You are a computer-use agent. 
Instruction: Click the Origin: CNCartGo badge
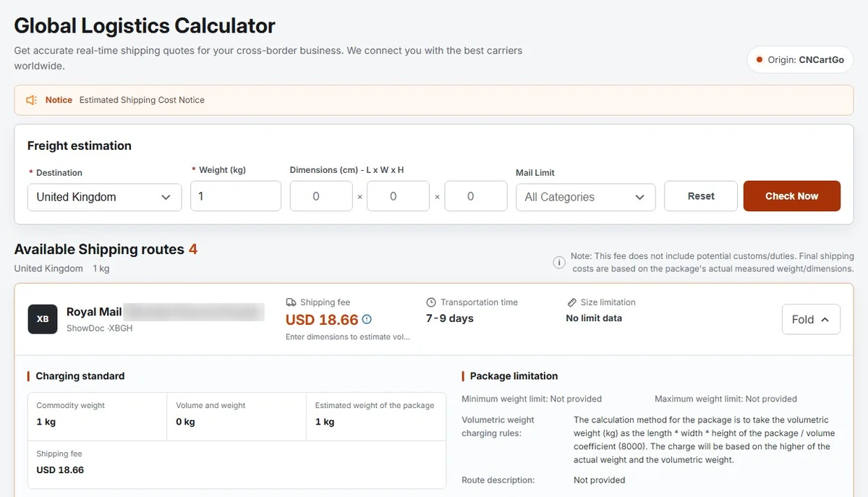(800, 60)
